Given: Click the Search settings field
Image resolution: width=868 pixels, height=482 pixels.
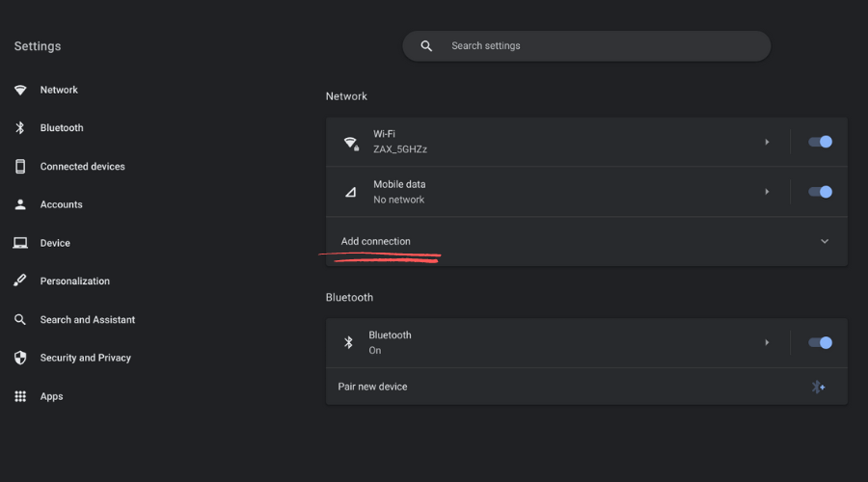Looking at the screenshot, I should (x=586, y=46).
